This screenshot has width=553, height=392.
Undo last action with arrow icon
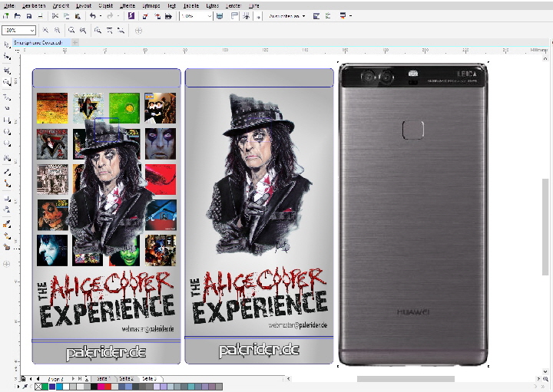(x=93, y=16)
